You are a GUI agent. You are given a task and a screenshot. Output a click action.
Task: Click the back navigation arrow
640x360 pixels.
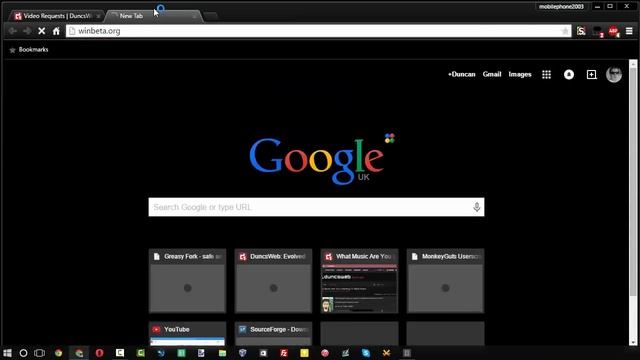click(12, 31)
